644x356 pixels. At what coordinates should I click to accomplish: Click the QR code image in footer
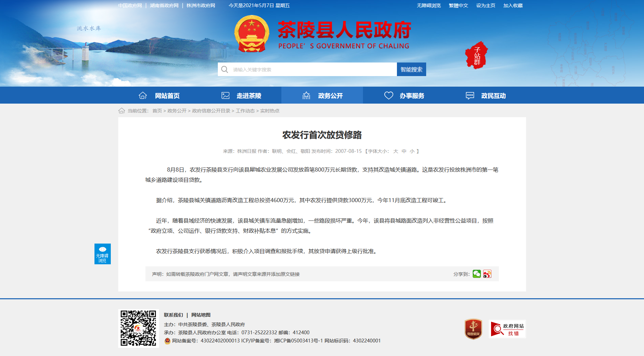(x=138, y=328)
